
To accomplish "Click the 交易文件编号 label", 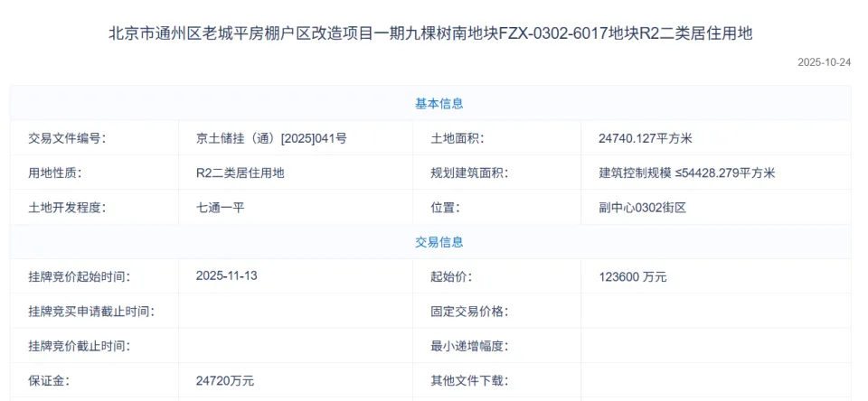I will pos(67,138).
